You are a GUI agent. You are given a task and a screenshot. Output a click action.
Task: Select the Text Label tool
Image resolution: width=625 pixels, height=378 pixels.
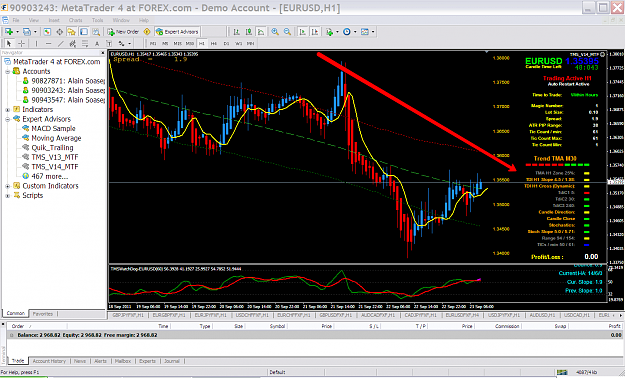coord(109,43)
